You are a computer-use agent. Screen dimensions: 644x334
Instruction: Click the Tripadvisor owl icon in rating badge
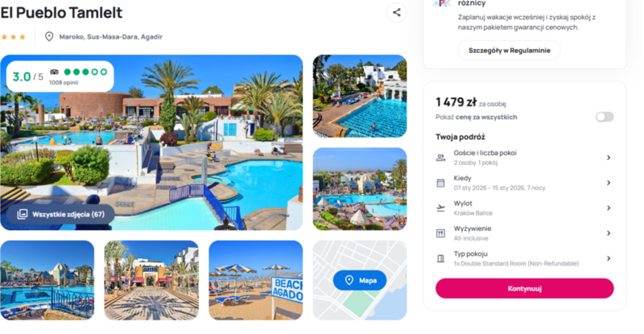click(x=54, y=72)
